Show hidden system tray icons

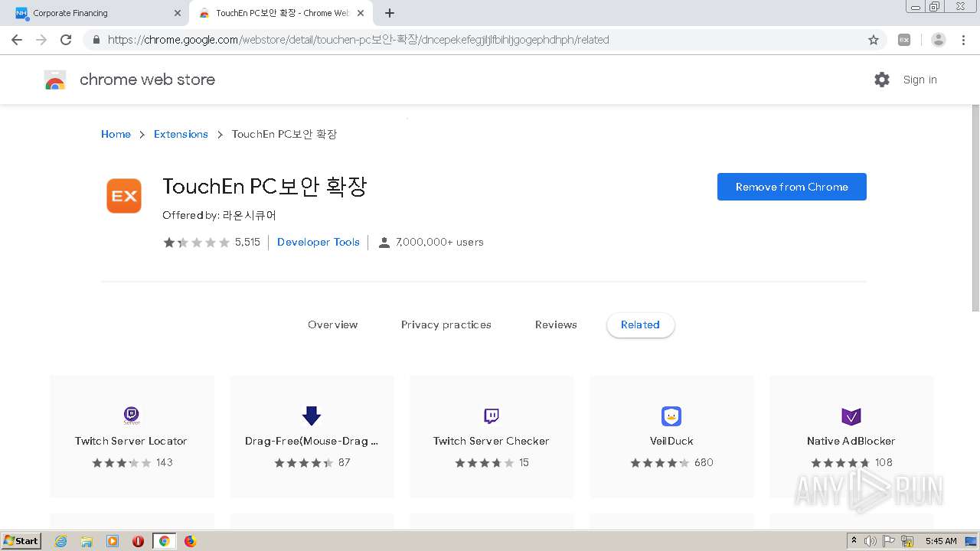[854, 541]
